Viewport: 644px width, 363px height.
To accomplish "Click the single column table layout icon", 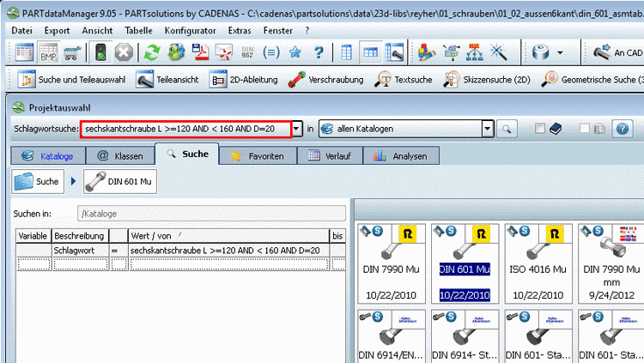I will pyautogui.click(x=346, y=52).
